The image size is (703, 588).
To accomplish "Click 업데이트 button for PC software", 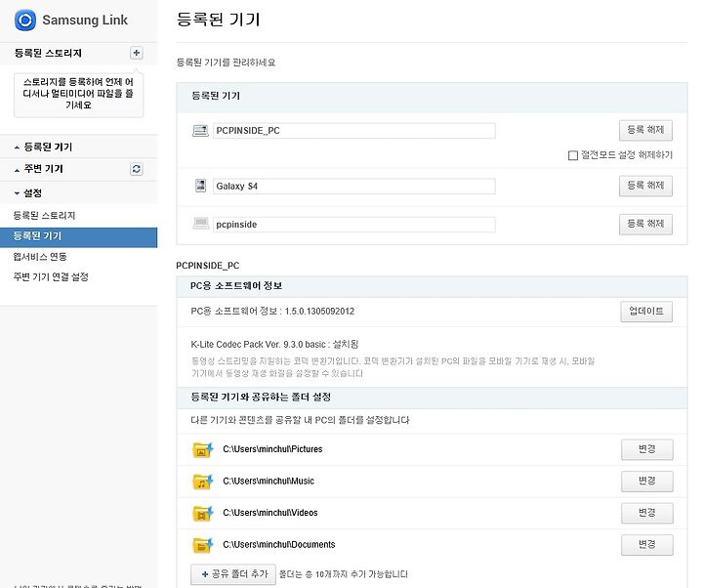I will (646, 312).
